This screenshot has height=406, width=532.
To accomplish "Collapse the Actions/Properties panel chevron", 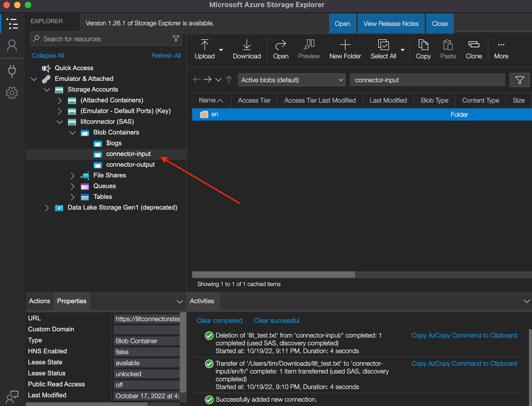I will pos(180,301).
